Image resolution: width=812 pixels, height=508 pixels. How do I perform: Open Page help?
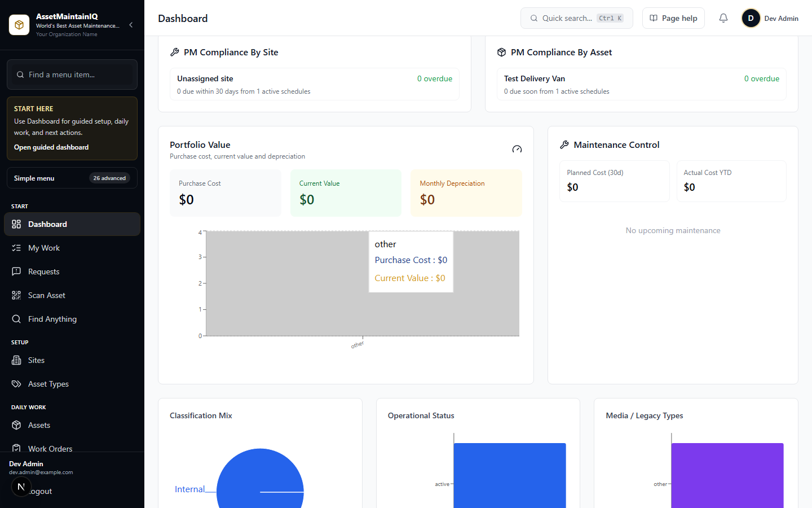pyautogui.click(x=673, y=18)
